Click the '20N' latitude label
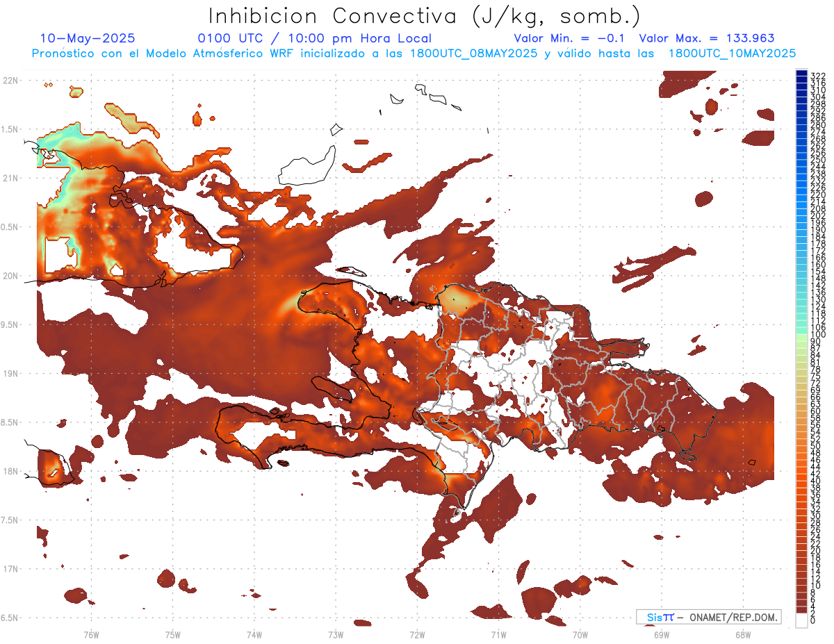This screenshot has width=834, height=644. (10, 276)
